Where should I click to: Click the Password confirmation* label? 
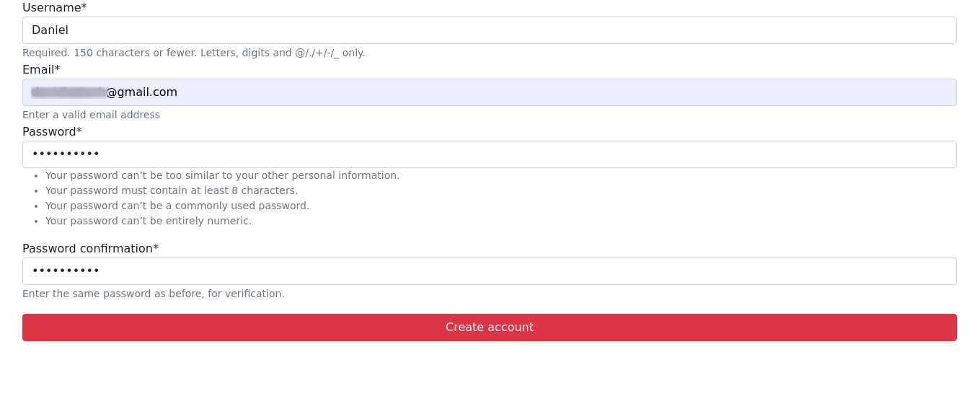(x=90, y=249)
